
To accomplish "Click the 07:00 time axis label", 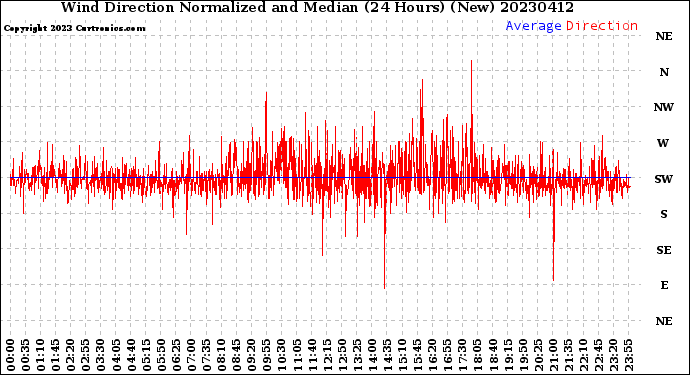I will (192, 355).
